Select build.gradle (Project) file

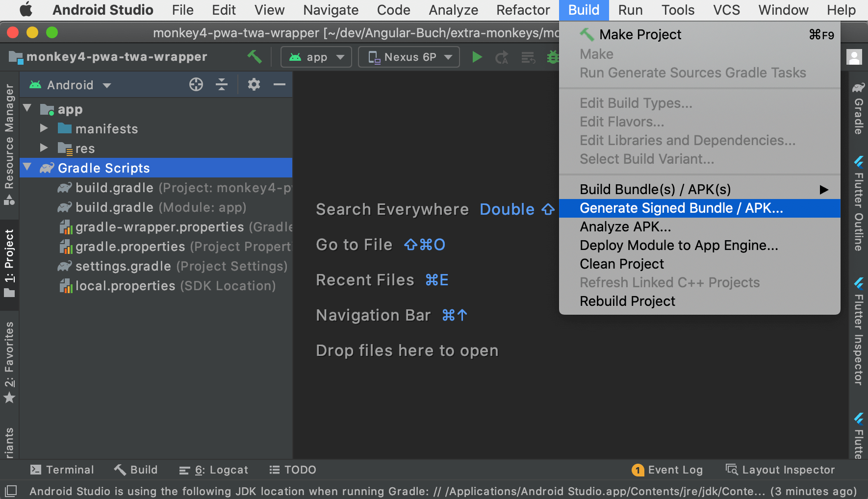pos(156,188)
